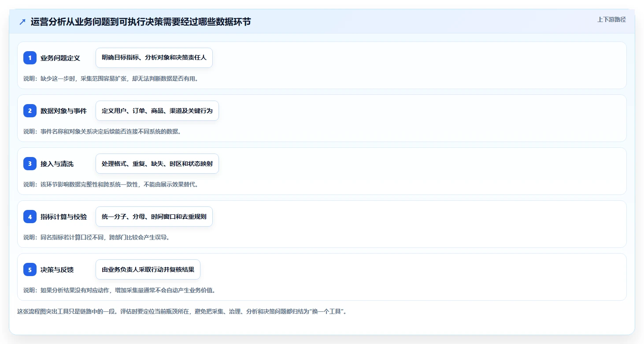The image size is (644, 344).
Task: Click step number badge 4
Action: click(x=30, y=217)
